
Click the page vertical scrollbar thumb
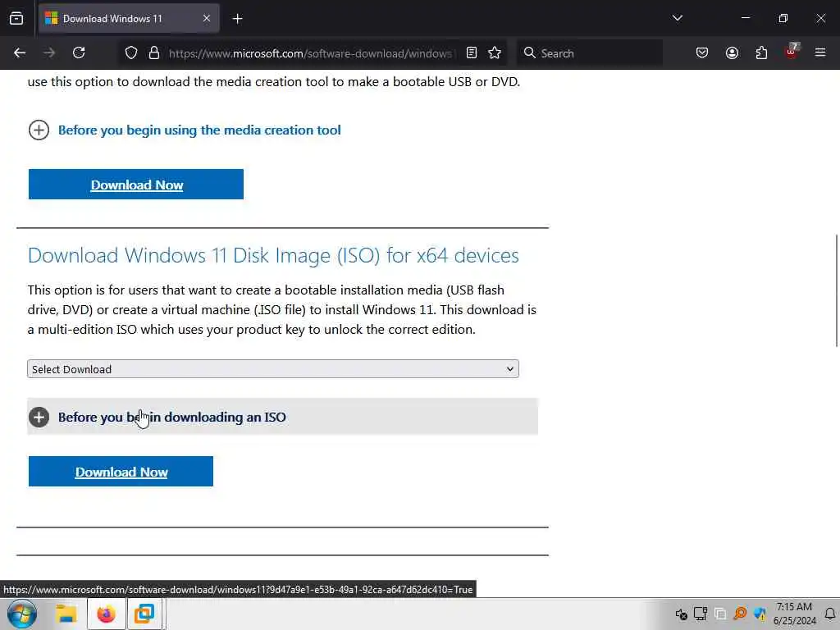click(836, 291)
